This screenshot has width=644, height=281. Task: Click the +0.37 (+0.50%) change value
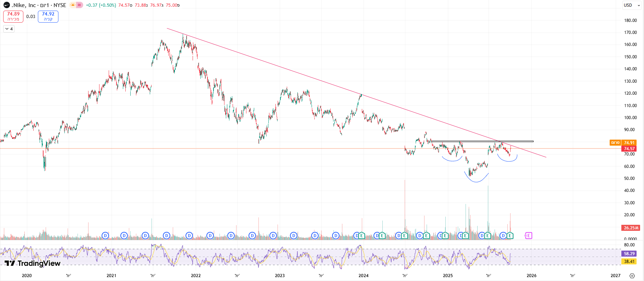pyautogui.click(x=101, y=5)
